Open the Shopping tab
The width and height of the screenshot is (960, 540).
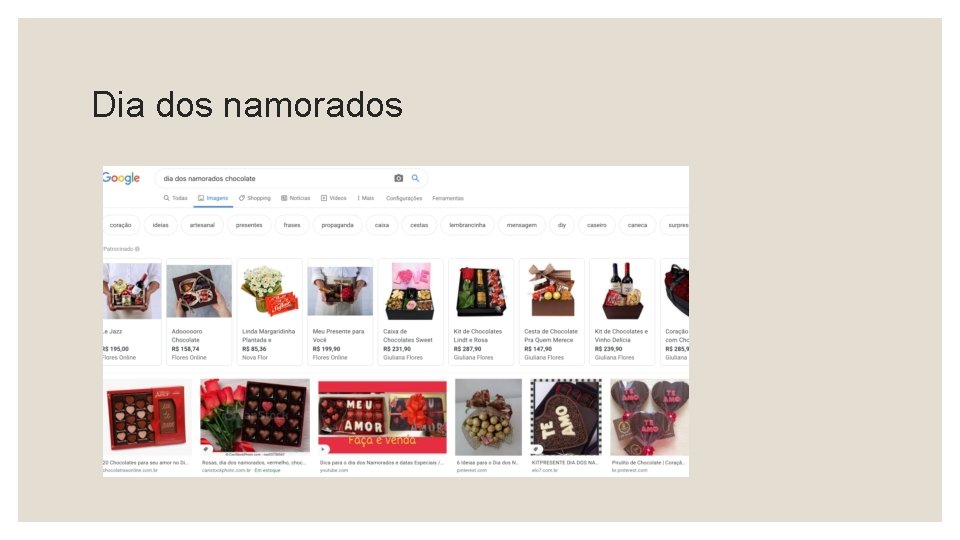coord(255,198)
